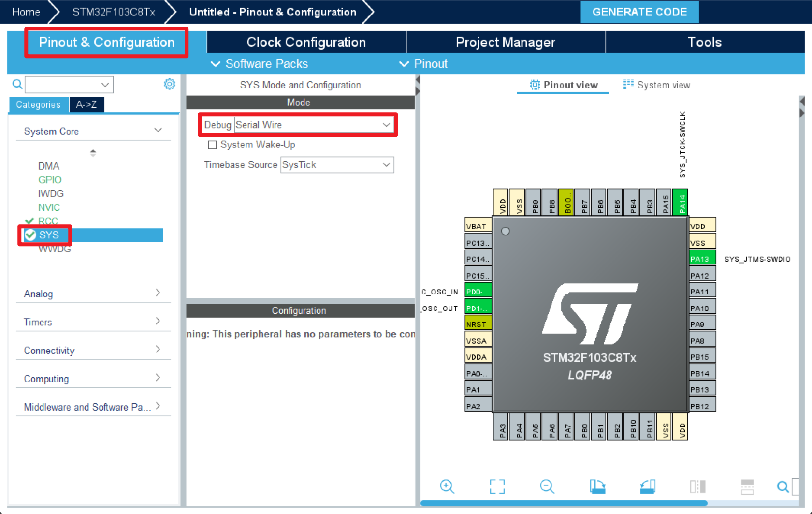This screenshot has height=514, width=812.
Task: Click the panel collapse arrows beside SYS Mode title
Action: tap(418, 85)
